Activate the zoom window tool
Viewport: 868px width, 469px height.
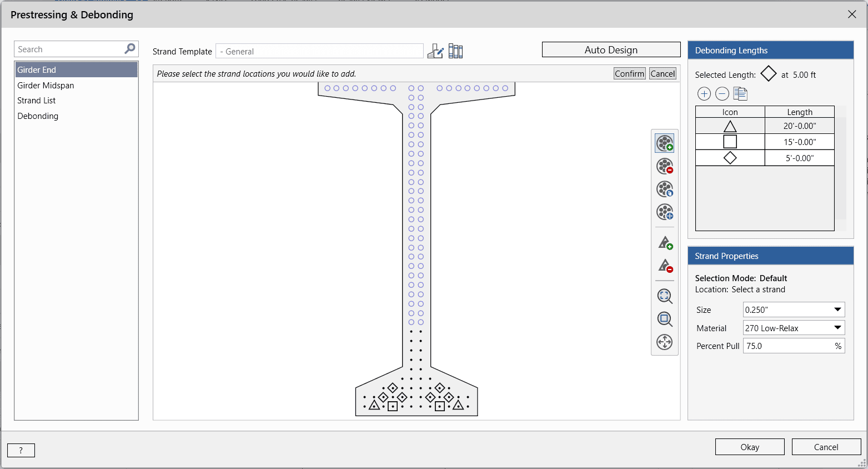click(x=665, y=319)
